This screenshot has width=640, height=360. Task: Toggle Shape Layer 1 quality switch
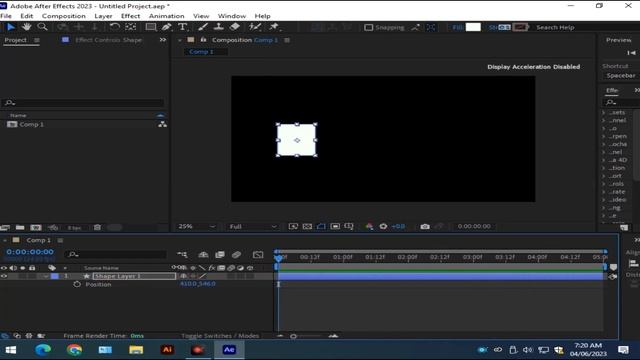click(x=203, y=276)
